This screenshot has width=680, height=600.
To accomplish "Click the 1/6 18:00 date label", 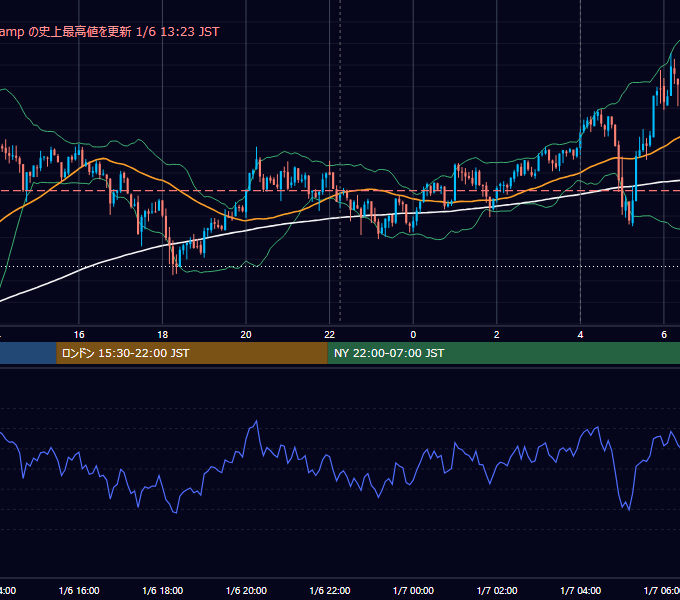I will coord(163,591).
